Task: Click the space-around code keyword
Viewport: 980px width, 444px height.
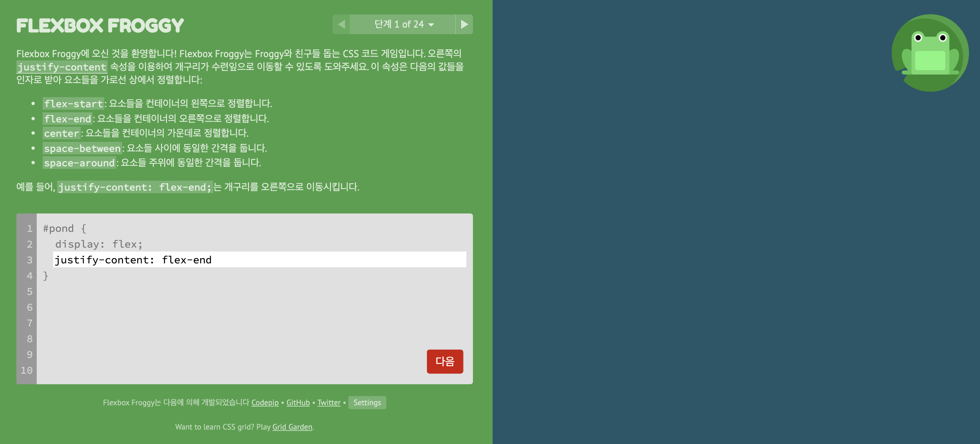Action: coord(79,163)
